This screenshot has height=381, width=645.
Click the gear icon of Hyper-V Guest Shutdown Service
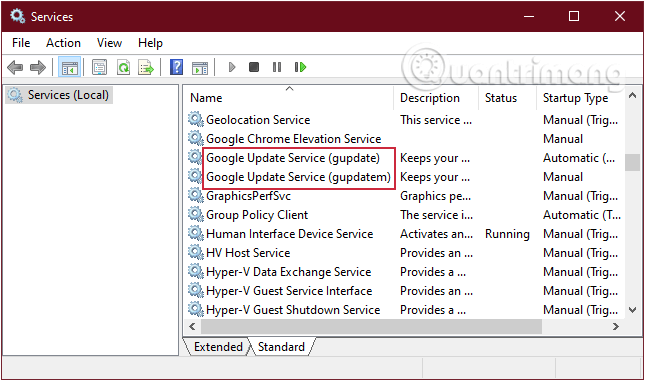(x=196, y=309)
